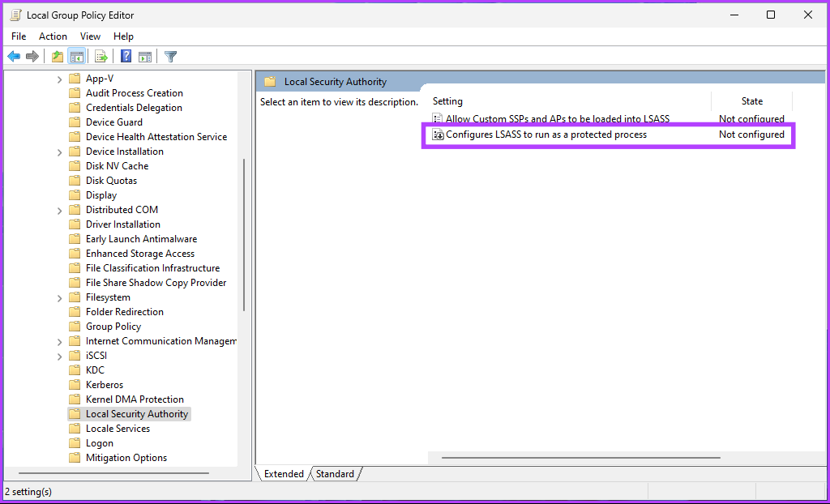830x504 pixels.
Task: Click the grey Forward arrow toolbar icon
Action: [x=32, y=56]
